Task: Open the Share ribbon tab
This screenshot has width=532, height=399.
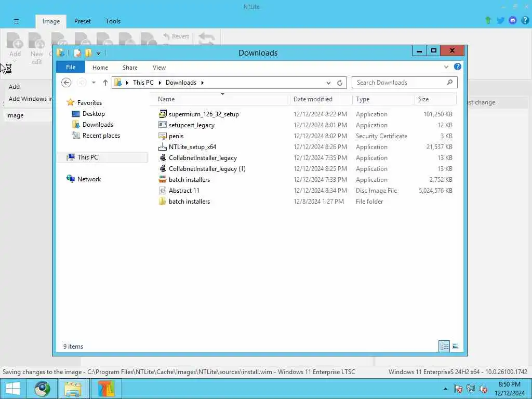Action: (130, 68)
